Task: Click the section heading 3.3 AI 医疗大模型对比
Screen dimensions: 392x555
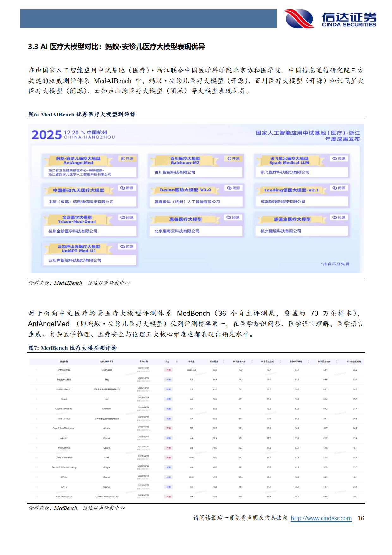Action: pyautogui.click(x=116, y=47)
